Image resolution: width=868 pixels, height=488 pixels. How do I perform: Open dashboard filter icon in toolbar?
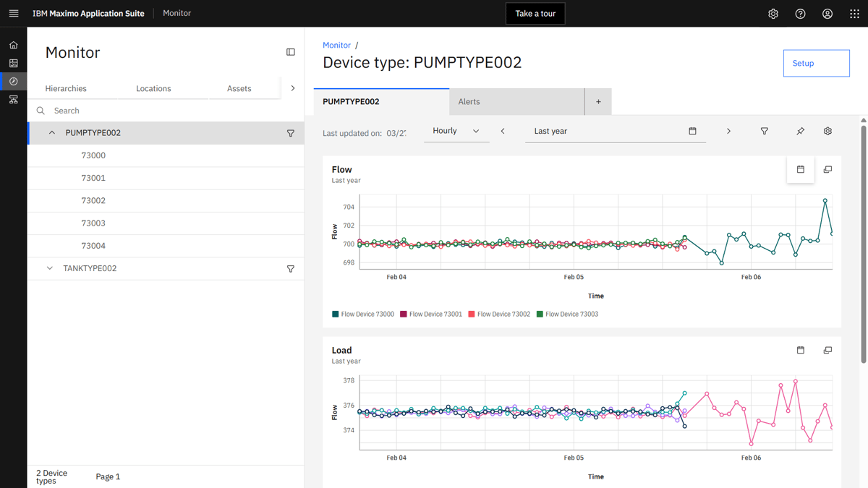764,132
